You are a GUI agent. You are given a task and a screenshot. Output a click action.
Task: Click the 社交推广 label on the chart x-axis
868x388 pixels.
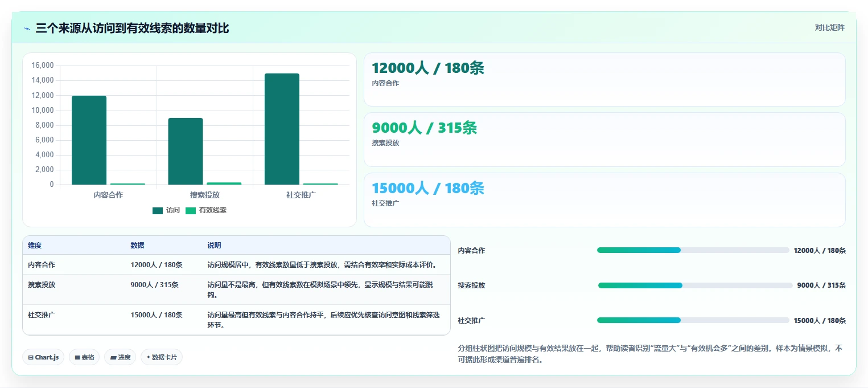[x=301, y=195]
